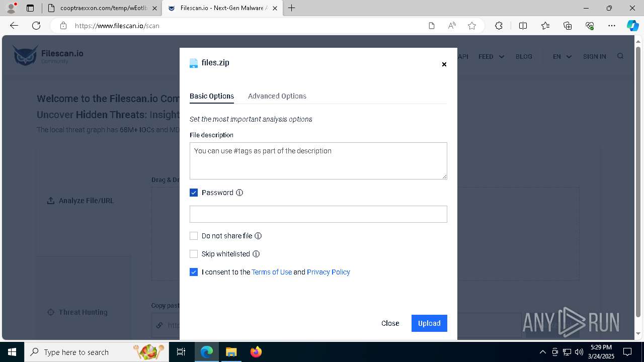Enable the Do not share file checkbox

[x=194, y=236]
